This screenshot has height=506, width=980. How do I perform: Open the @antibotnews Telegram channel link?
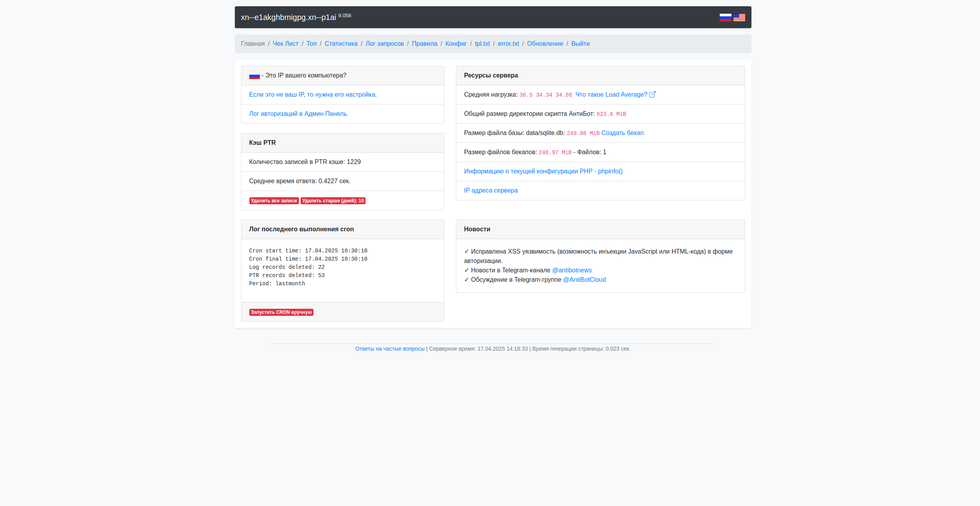coord(571,270)
